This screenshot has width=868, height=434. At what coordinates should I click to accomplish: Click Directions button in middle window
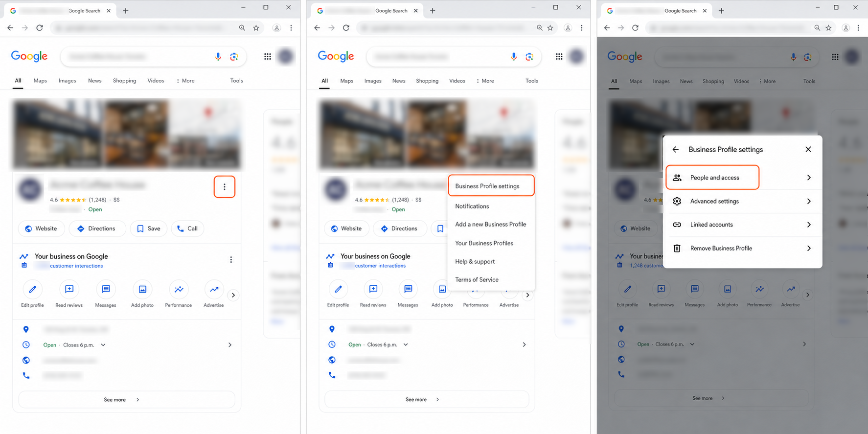click(400, 228)
